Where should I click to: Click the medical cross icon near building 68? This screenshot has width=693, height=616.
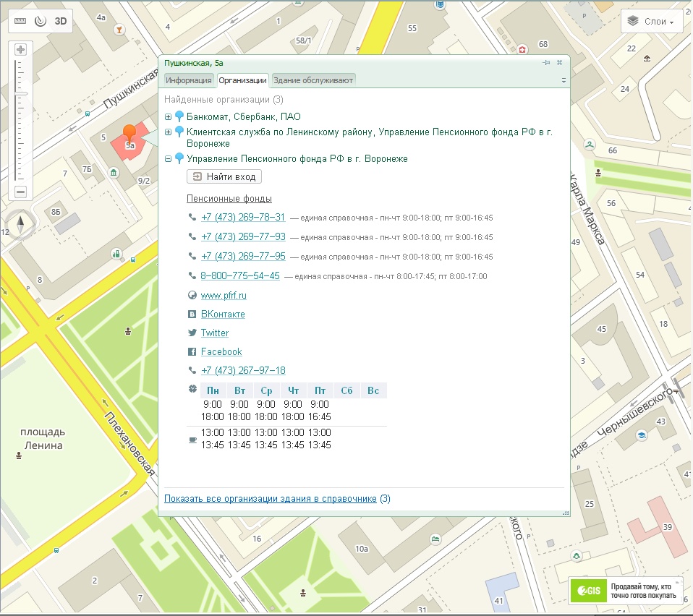pyautogui.click(x=522, y=49)
